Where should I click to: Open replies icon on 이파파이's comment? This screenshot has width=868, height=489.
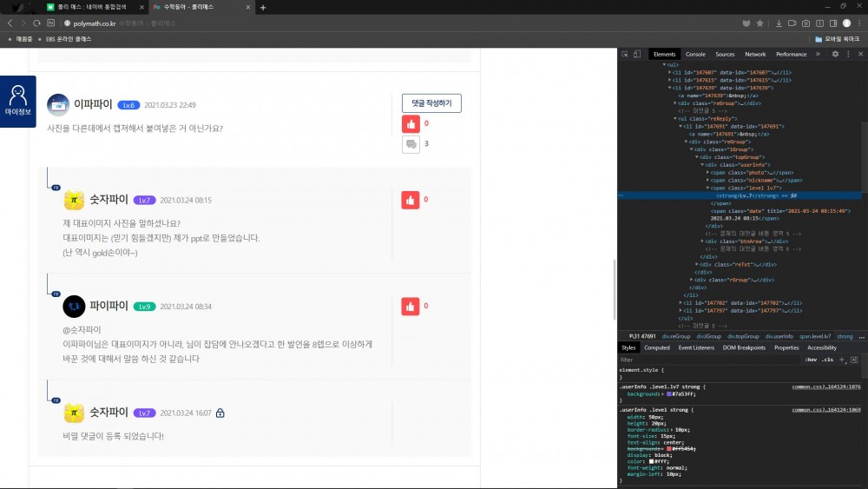click(x=411, y=144)
